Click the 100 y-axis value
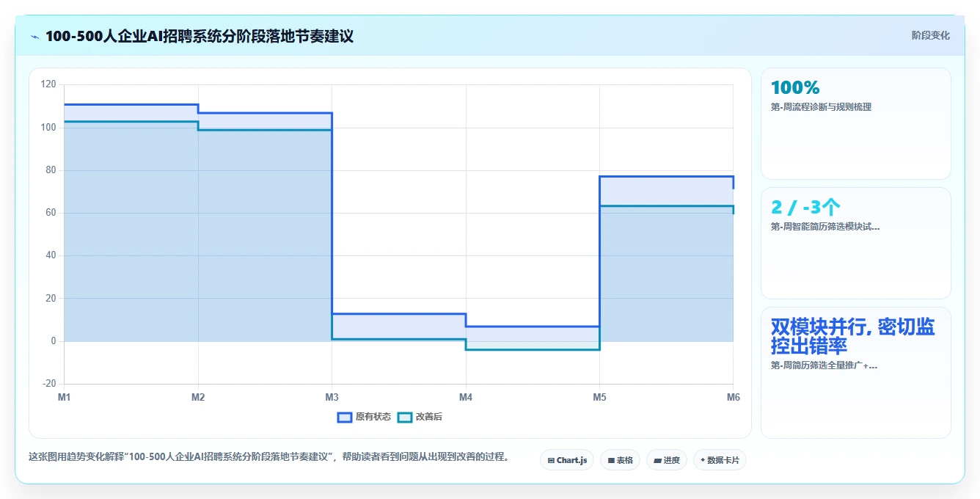The height and width of the screenshot is (499, 980). [48, 128]
